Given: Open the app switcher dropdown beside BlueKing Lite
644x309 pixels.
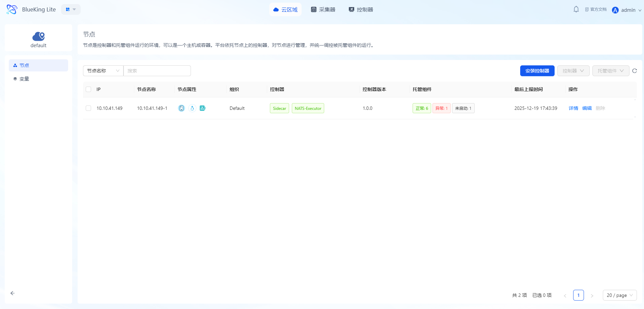Looking at the screenshot, I should point(71,9).
